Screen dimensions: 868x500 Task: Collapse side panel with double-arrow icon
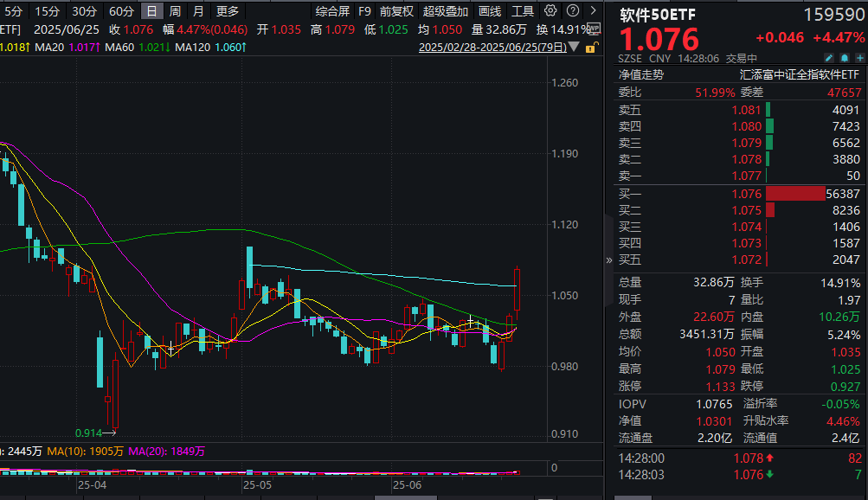click(608, 260)
